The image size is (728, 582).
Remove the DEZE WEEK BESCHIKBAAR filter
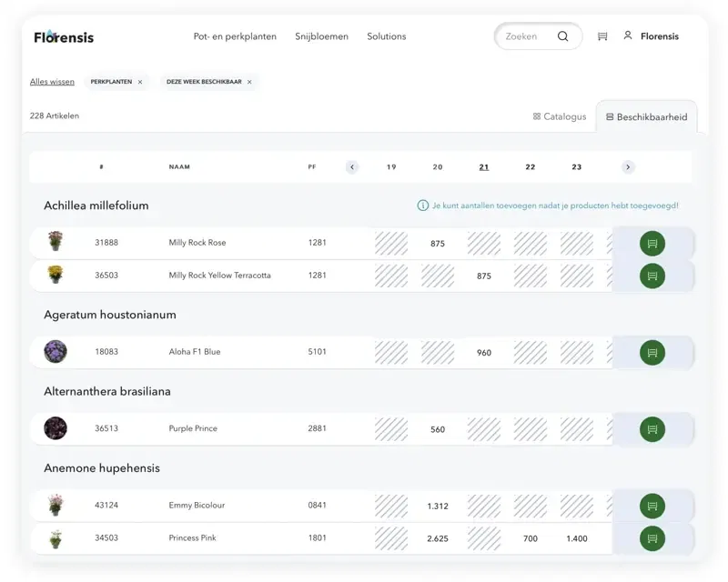[x=249, y=82]
